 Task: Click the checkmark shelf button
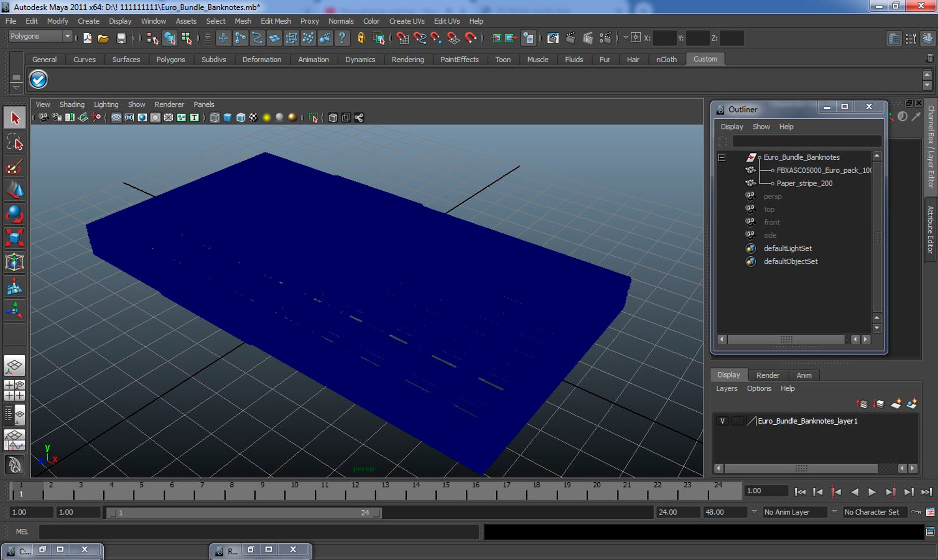click(38, 79)
